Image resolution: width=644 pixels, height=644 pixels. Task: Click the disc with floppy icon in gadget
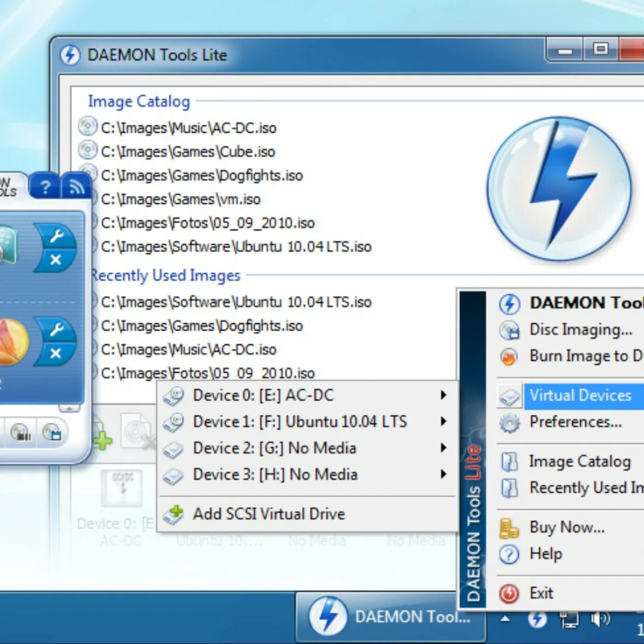click(x=52, y=432)
